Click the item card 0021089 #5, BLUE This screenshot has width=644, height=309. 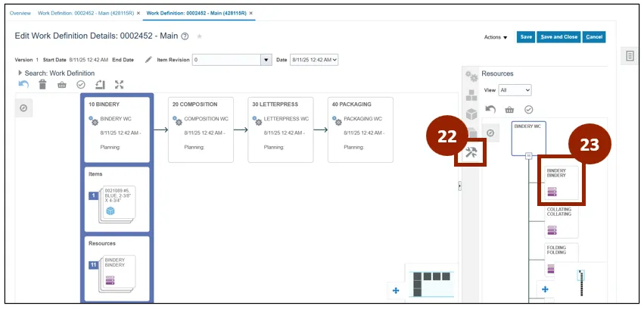pos(119,202)
